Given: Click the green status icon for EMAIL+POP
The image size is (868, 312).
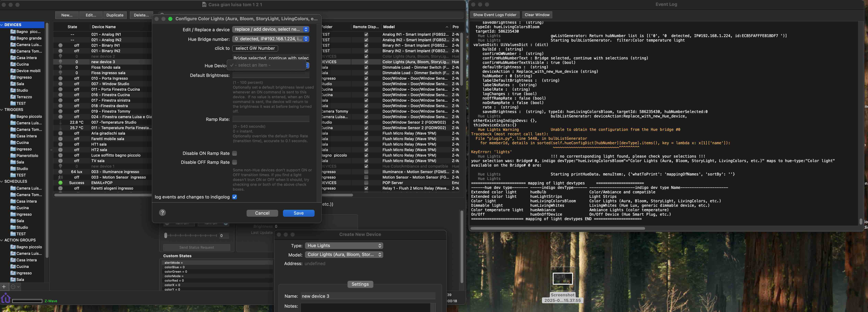Looking at the screenshot, I should point(60,183).
